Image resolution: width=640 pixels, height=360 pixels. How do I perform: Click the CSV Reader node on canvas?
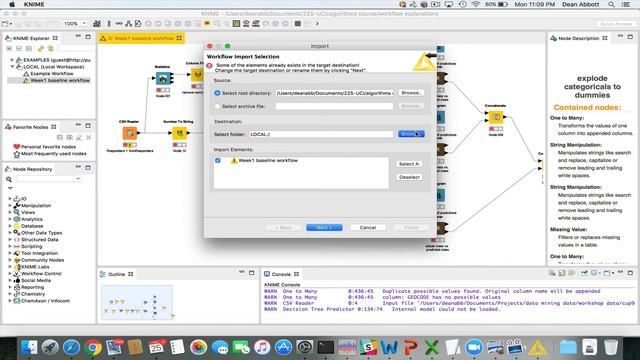pos(130,133)
